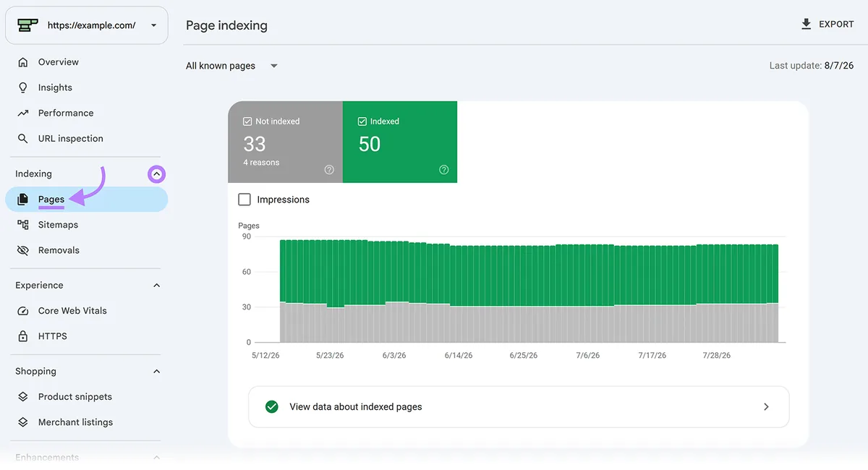868x470 pixels.
Task: Click the Pages axis title on chart
Action: point(249,226)
